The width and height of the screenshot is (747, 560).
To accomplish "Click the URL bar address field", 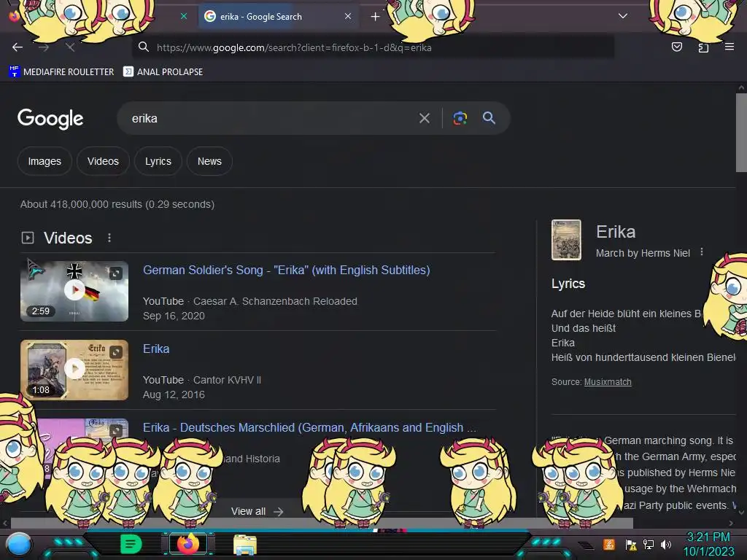I will coord(371,47).
